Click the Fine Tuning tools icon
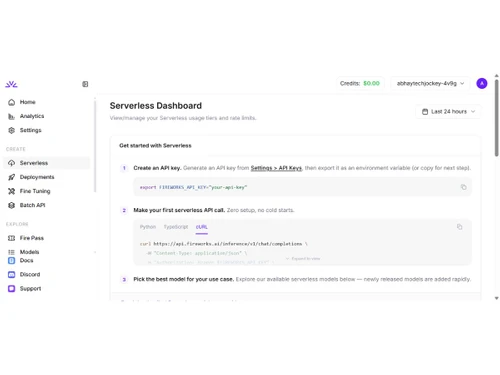The width and height of the screenshot is (500, 375). (11, 191)
